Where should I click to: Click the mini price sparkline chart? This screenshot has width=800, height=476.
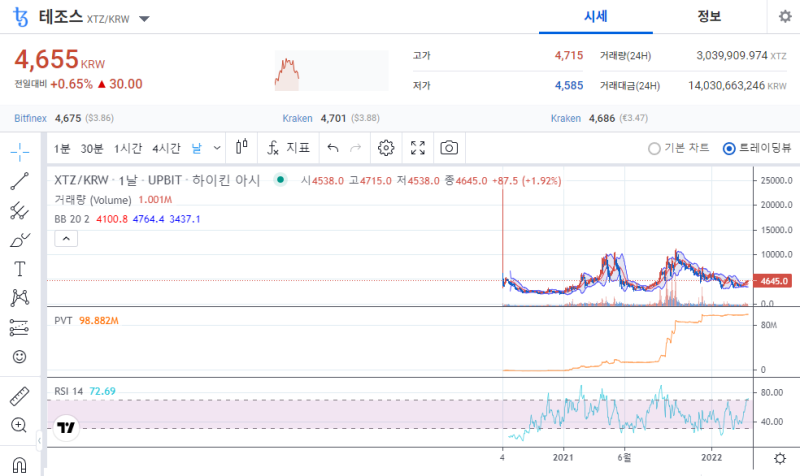(332, 70)
